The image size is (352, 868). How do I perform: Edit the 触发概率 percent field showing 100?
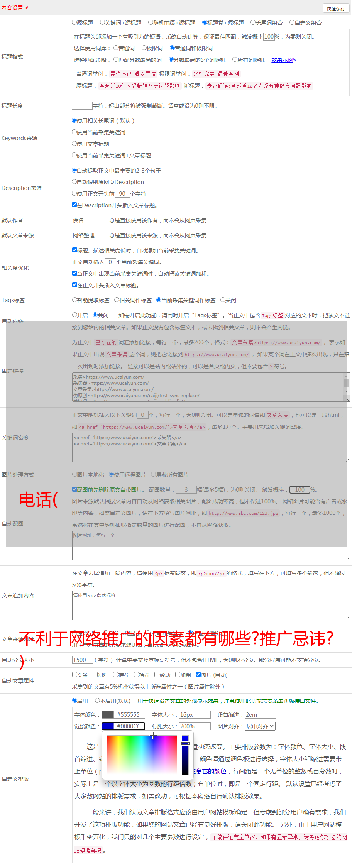point(269,37)
